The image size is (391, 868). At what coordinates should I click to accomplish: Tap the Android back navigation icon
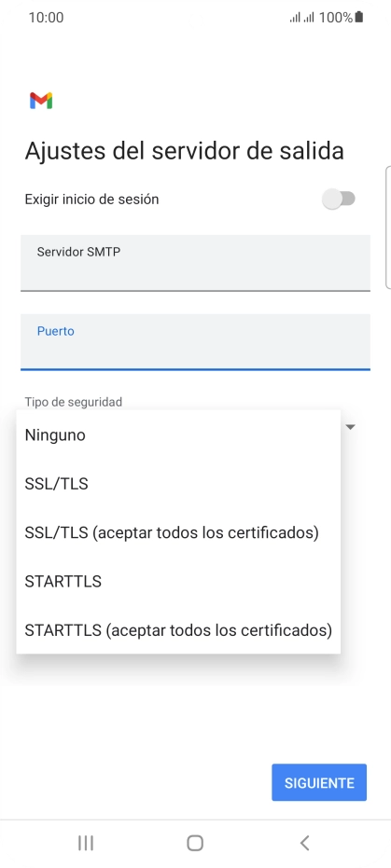304,843
